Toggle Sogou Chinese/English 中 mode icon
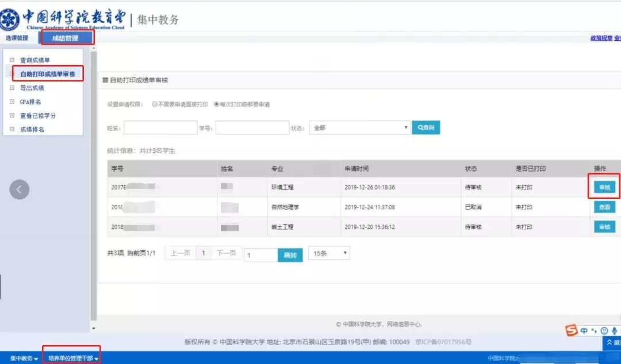Viewport: 621px width, 364px height. pyautogui.click(x=584, y=331)
